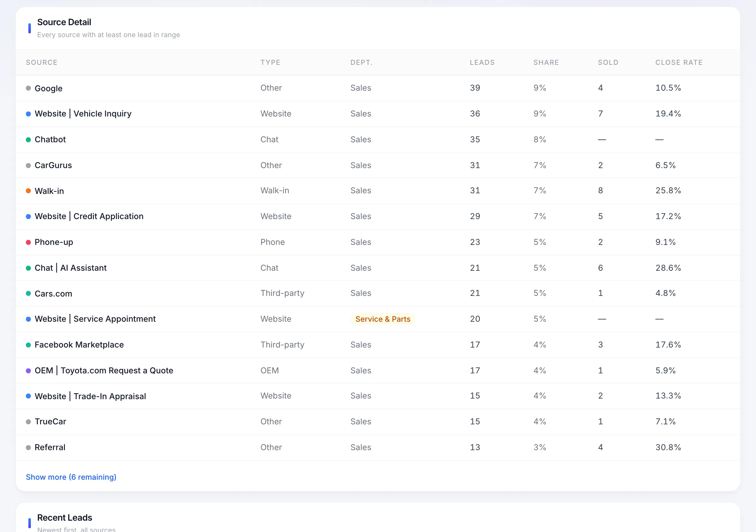The image size is (756, 532).
Task: Sort by the LEADS column header
Action: 482,63
